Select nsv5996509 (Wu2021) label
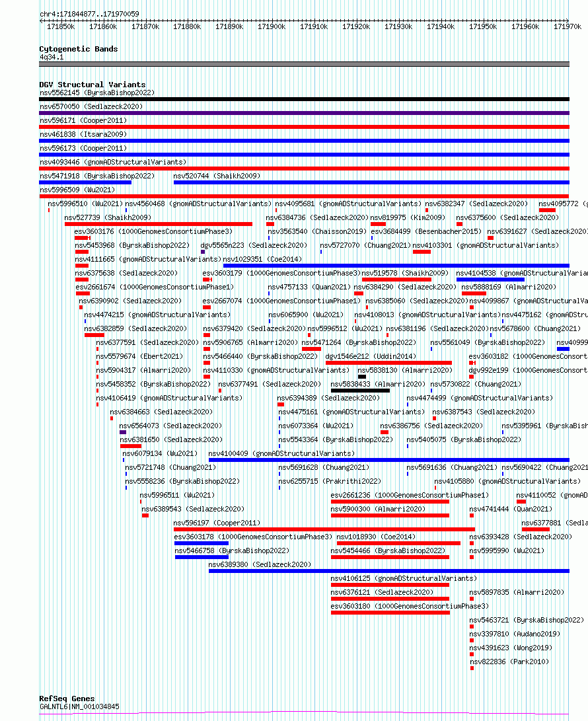 (x=77, y=190)
